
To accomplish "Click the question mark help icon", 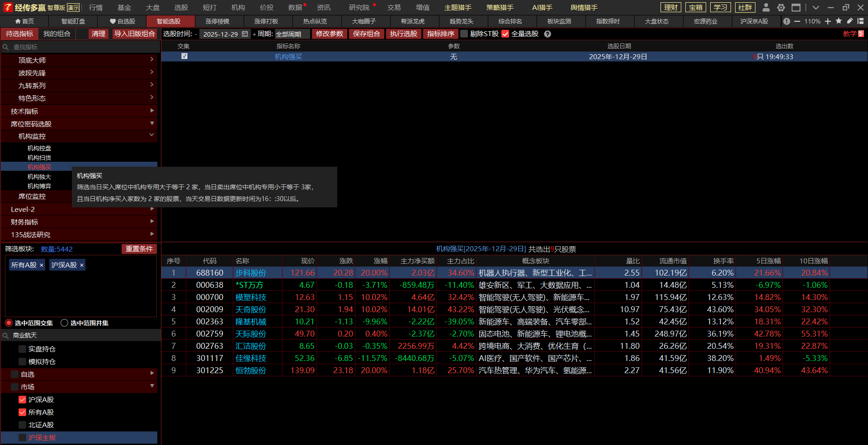I will coord(547,34).
